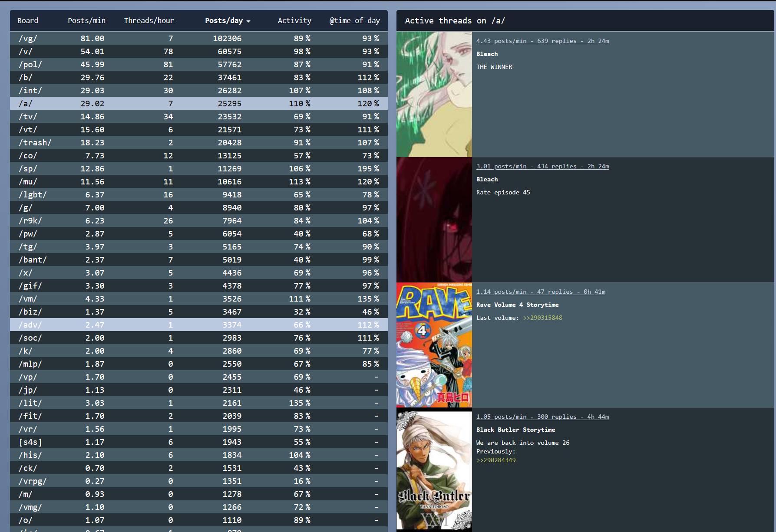Sort table by Threads/hour column header

point(149,20)
